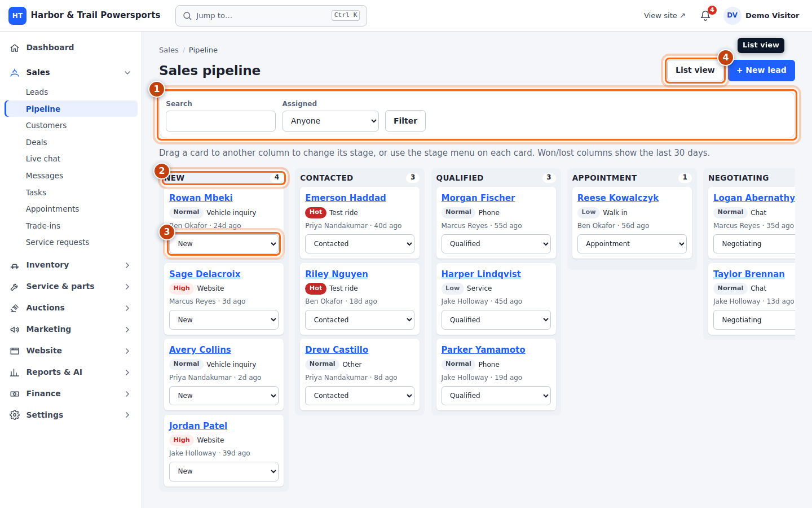Image resolution: width=812 pixels, height=508 pixels.
Task: Open stage dropdown for Harper Lindqvist
Action: coord(496,320)
